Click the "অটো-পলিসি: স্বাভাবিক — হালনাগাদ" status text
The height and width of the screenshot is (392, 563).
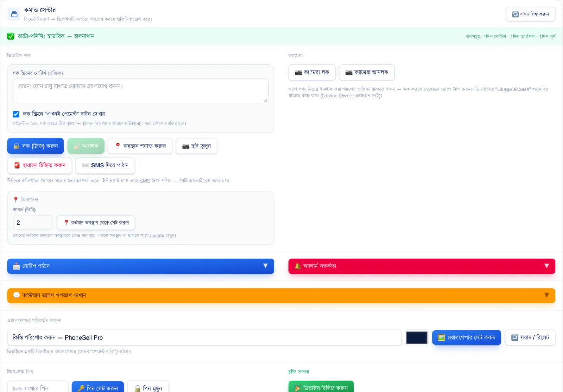click(x=56, y=36)
